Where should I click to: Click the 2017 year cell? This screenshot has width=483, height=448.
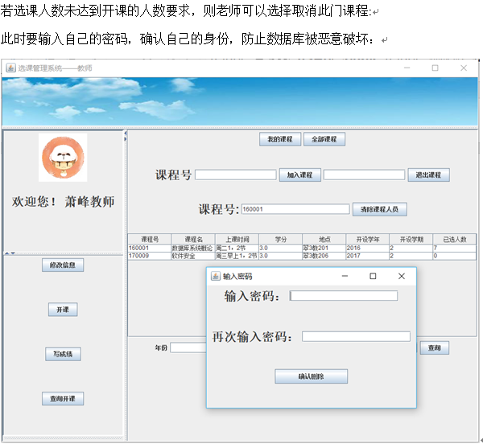pos(368,256)
